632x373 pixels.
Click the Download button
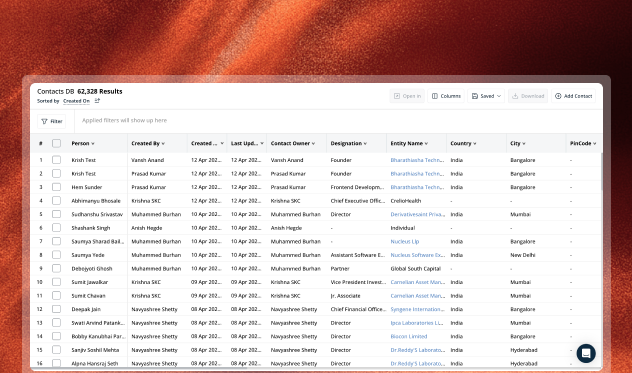coord(528,96)
